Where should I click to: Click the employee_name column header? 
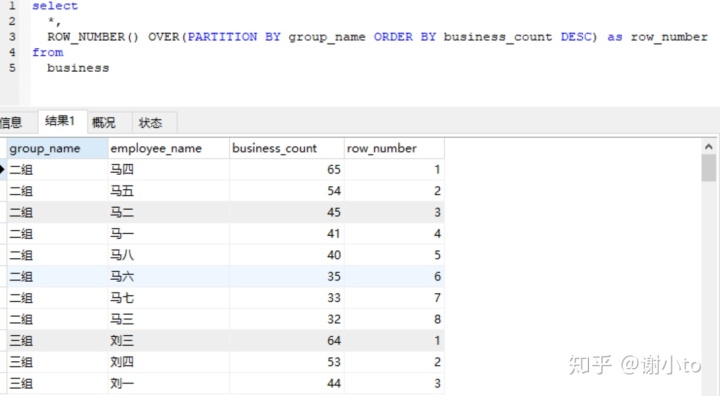(169, 148)
